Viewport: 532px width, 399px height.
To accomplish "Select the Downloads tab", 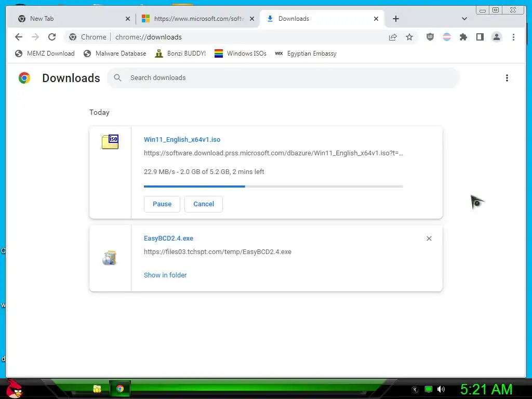I will [322, 19].
